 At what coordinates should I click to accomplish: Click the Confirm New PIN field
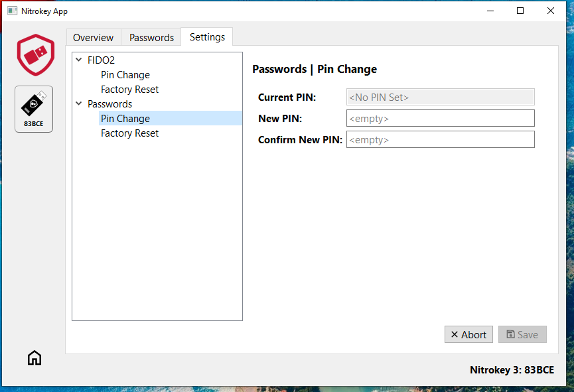[440, 140]
